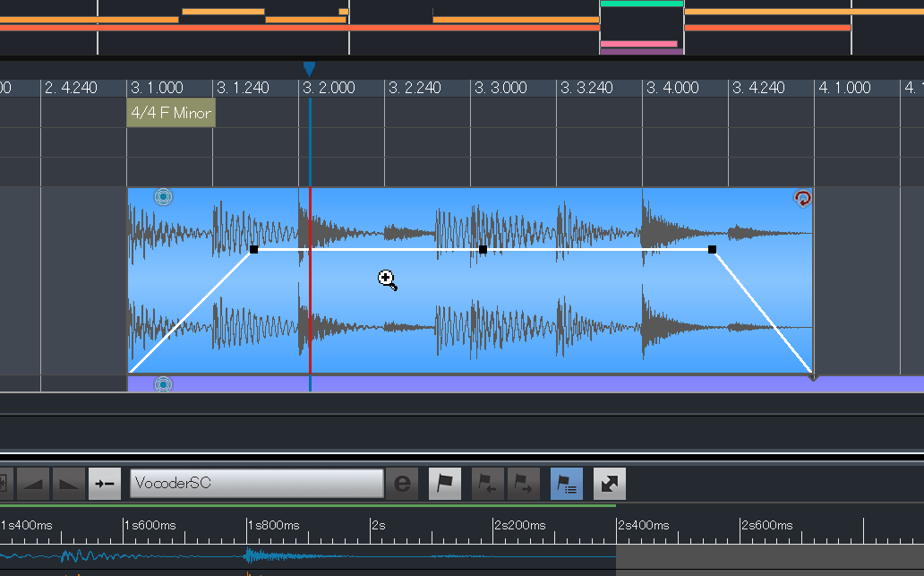
Task: Select the left volume envelope point
Action: [254, 250]
